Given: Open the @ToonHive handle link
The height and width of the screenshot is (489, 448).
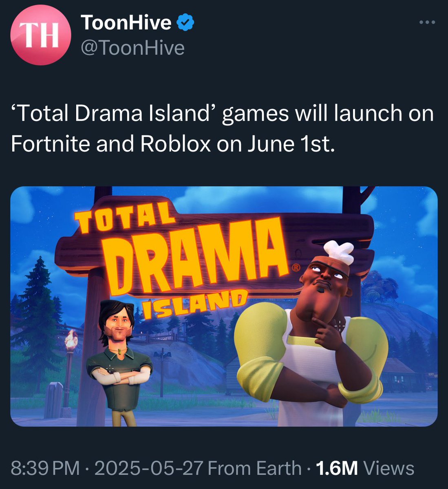Looking at the screenshot, I should (x=133, y=48).
